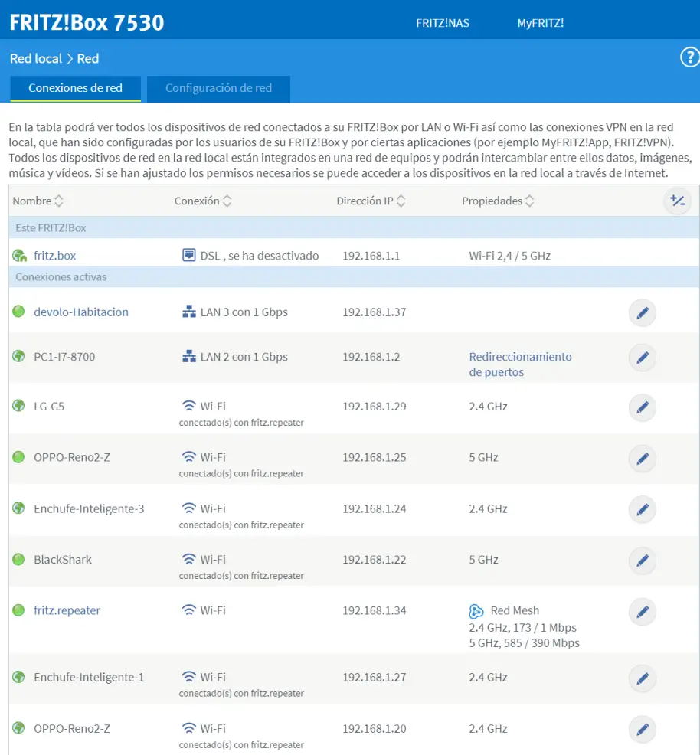Click the globe status icon for LG-G5

[18, 406]
